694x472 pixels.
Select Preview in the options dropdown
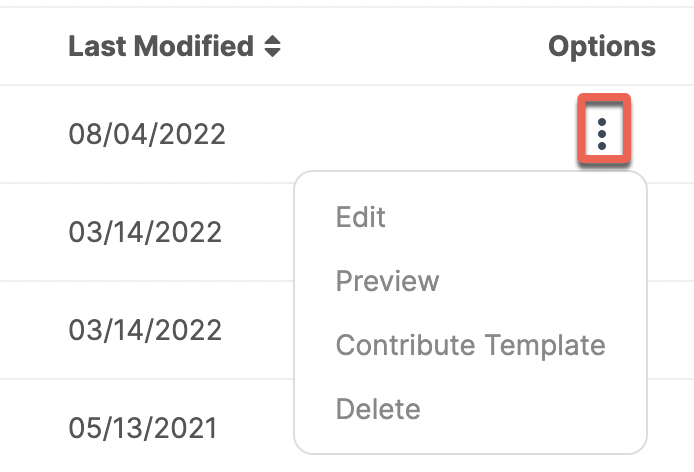tap(387, 281)
